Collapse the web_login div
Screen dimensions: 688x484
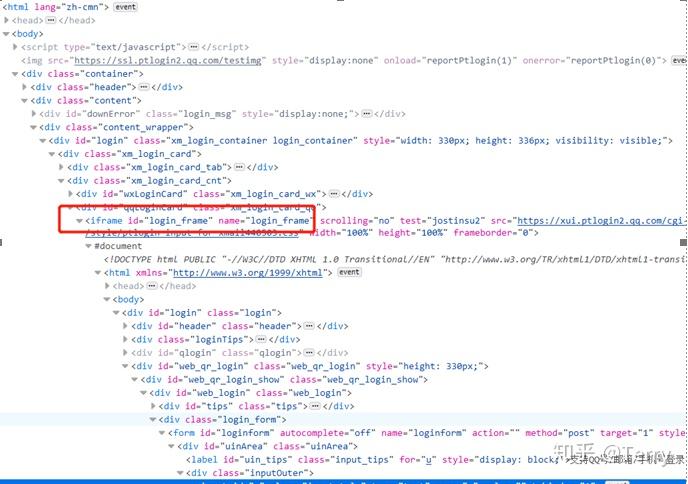tap(144, 393)
